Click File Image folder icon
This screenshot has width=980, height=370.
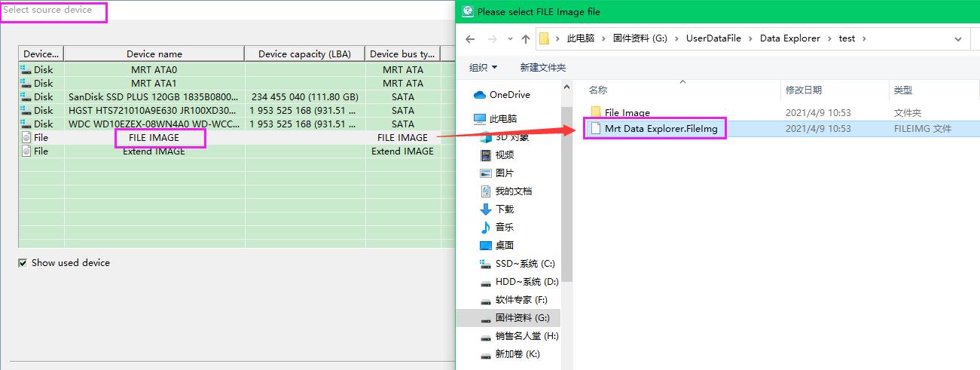(x=595, y=113)
